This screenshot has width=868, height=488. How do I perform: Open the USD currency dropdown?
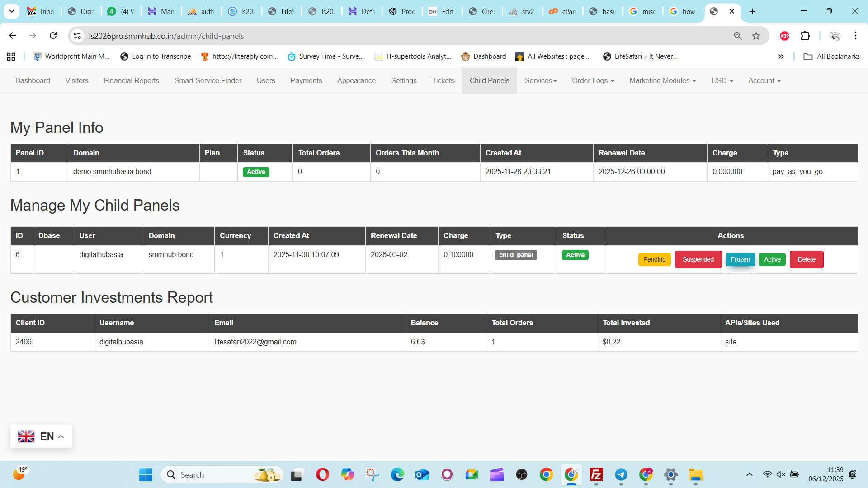pos(722,81)
